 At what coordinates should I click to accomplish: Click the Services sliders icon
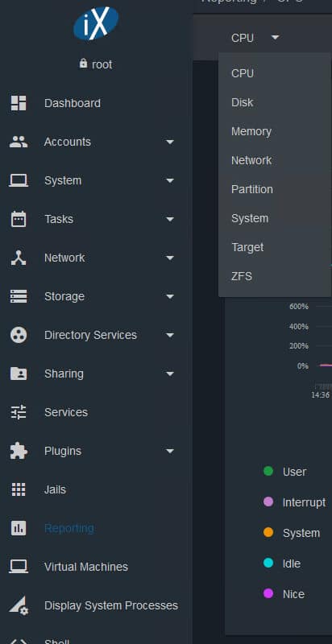19,412
